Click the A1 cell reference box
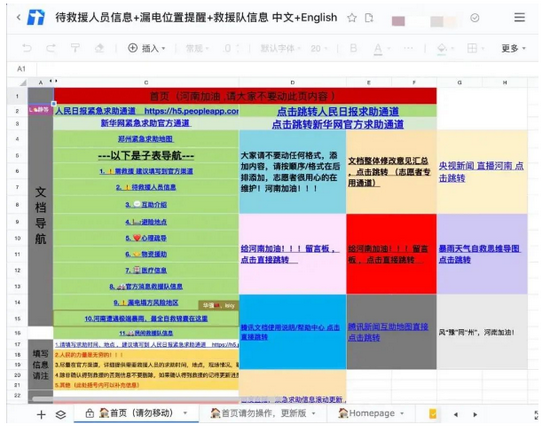The image size is (550, 427). (21, 69)
